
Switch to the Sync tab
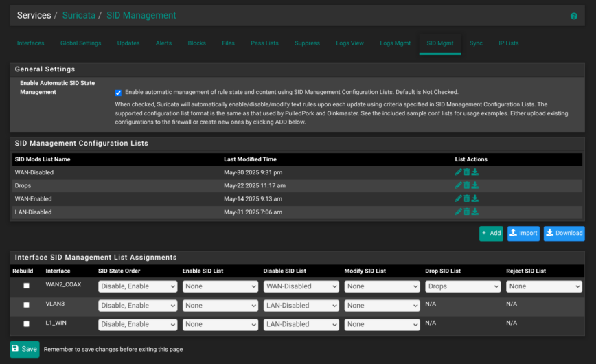point(476,43)
